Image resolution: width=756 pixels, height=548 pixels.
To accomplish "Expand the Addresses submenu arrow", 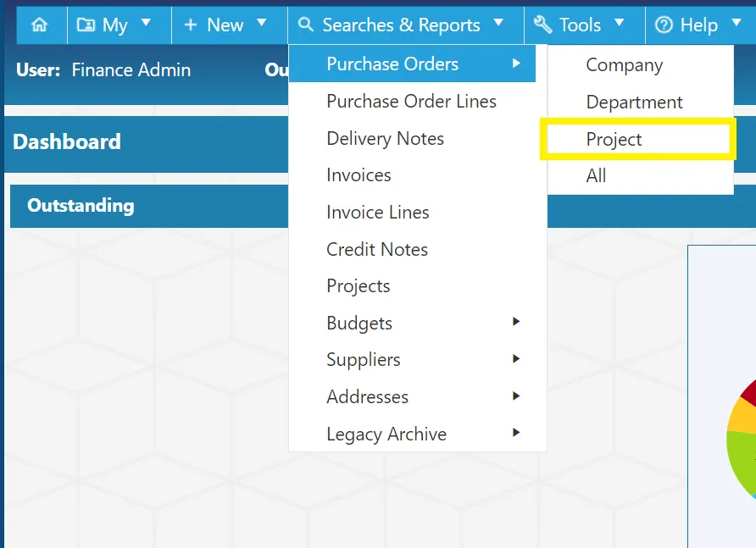I will 516,396.
